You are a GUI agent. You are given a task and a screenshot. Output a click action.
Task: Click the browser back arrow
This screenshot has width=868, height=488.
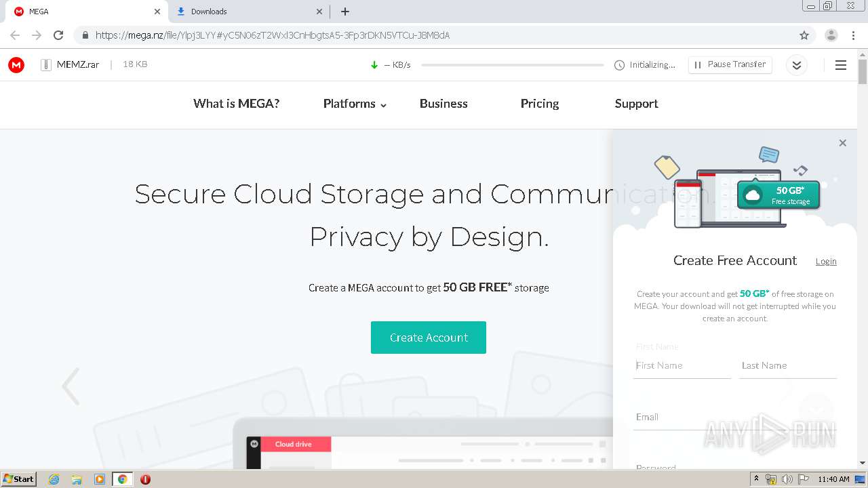(x=15, y=35)
